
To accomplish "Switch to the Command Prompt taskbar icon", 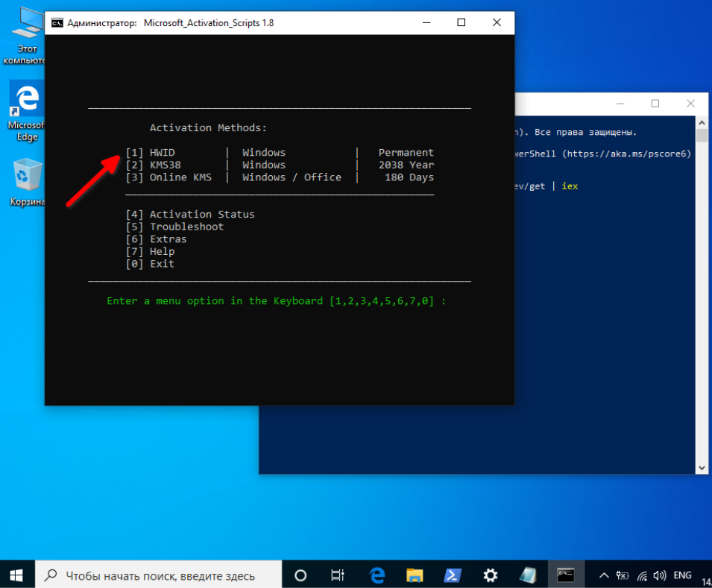I will click(566, 575).
